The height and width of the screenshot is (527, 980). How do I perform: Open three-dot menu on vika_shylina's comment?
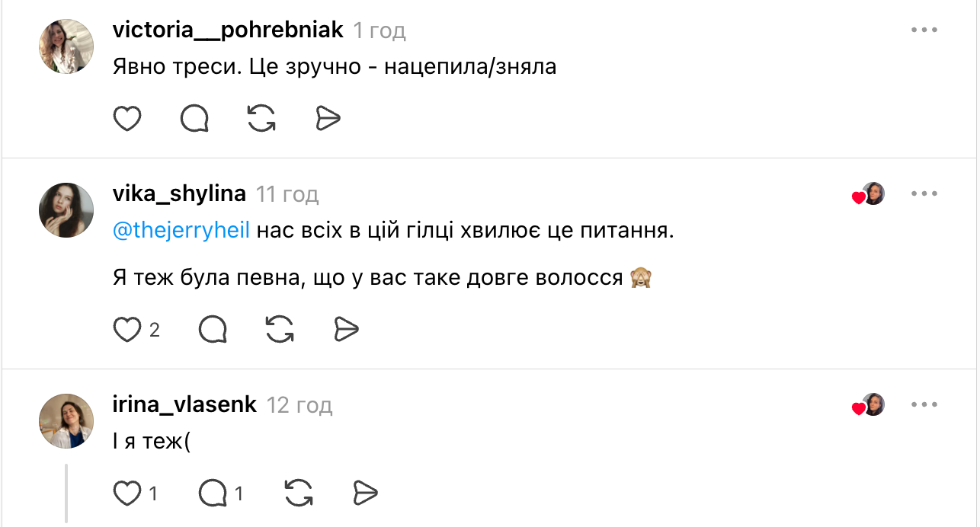pyautogui.click(x=924, y=194)
